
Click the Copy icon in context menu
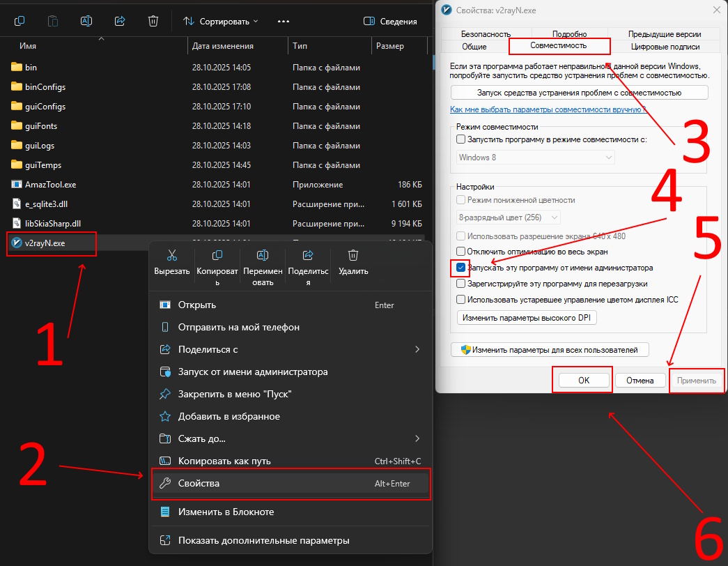pyautogui.click(x=217, y=255)
